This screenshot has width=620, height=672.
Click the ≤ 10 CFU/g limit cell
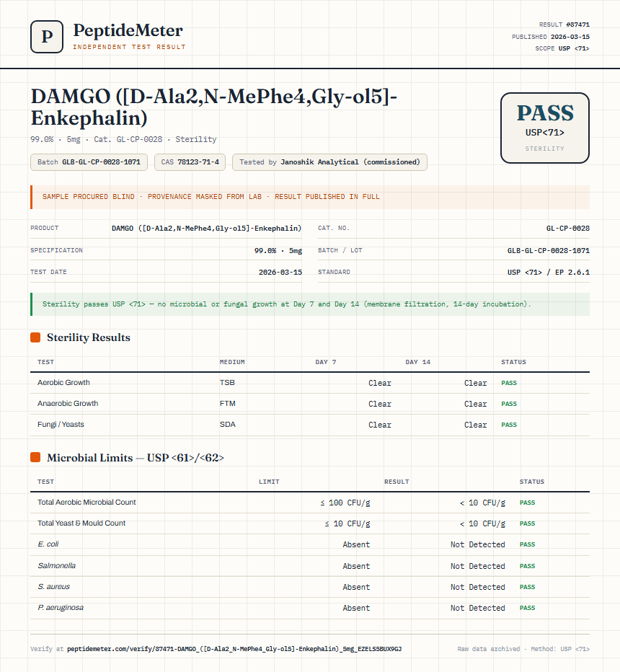(347, 523)
